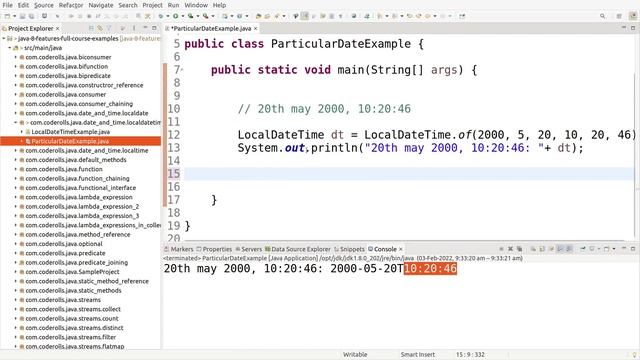Expand com.coderolls.java.biconsumer package
The width and height of the screenshot is (640, 360).
click(16, 57)
